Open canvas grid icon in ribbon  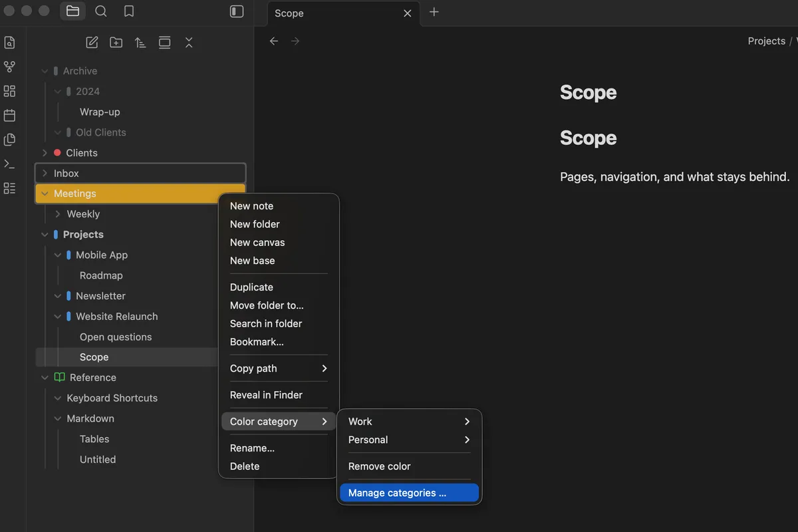point(9,91)
